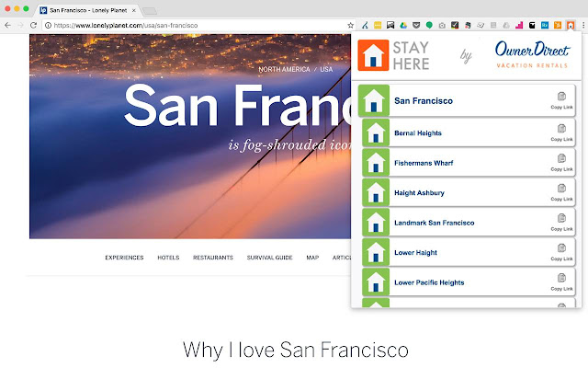Open Lower Haight rentals link

(x=415, y=253)
